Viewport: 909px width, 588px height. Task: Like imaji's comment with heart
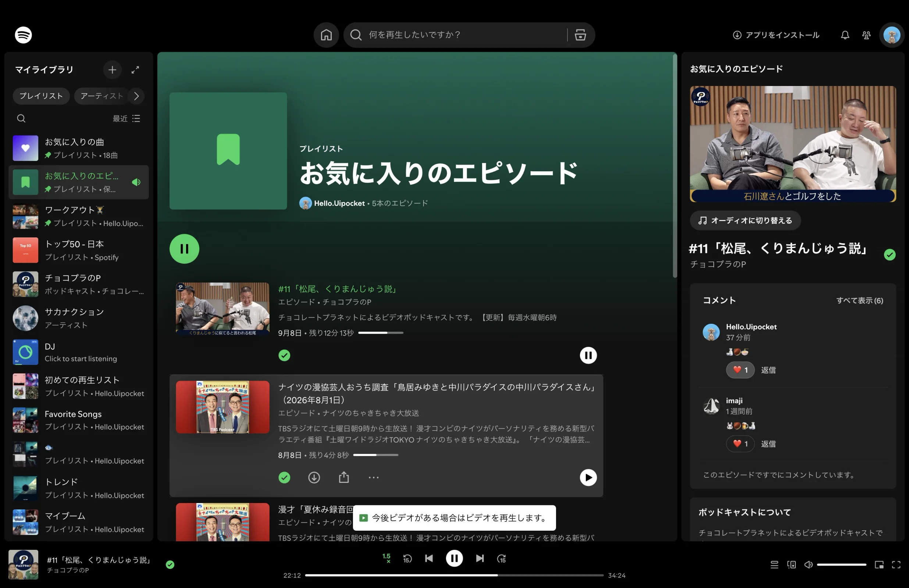[740, 444]
